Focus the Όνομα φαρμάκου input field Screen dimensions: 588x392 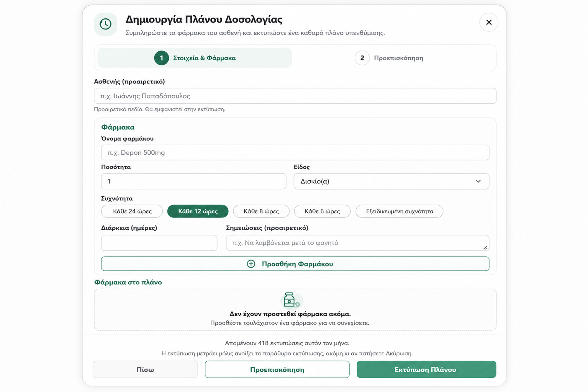pos(295,152)
